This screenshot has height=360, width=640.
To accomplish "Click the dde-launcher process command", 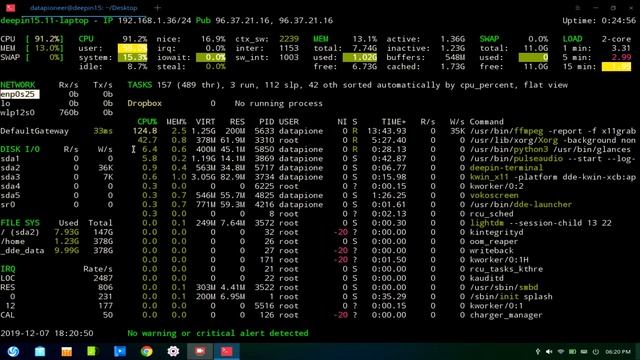I will pos(521,204).
